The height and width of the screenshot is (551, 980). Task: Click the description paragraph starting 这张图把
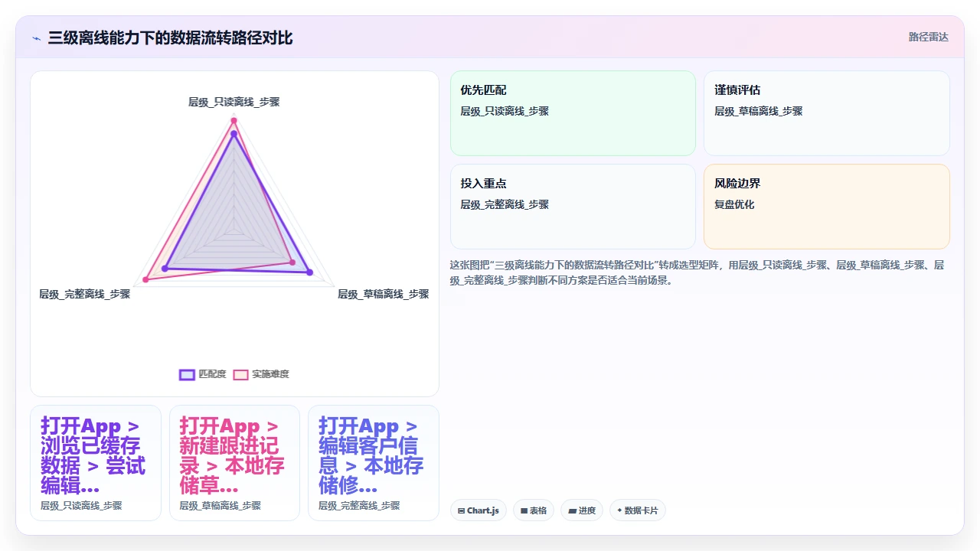pyautogui.click(x=698, y=272)
